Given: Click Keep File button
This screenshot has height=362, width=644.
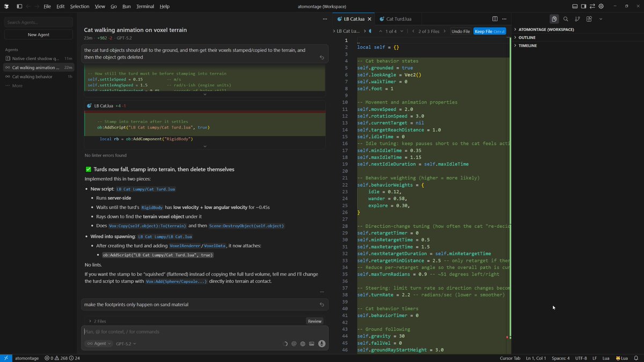Looking at the screenshot, I should click(x=489, y=31).
